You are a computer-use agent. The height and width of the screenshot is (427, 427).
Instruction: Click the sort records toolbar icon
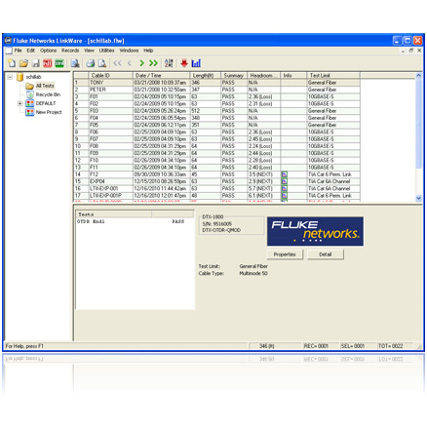coord(169,63)
